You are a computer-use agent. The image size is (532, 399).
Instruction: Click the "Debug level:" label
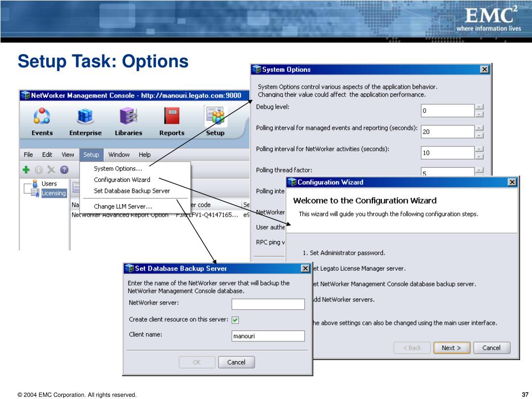coord(273,107)
